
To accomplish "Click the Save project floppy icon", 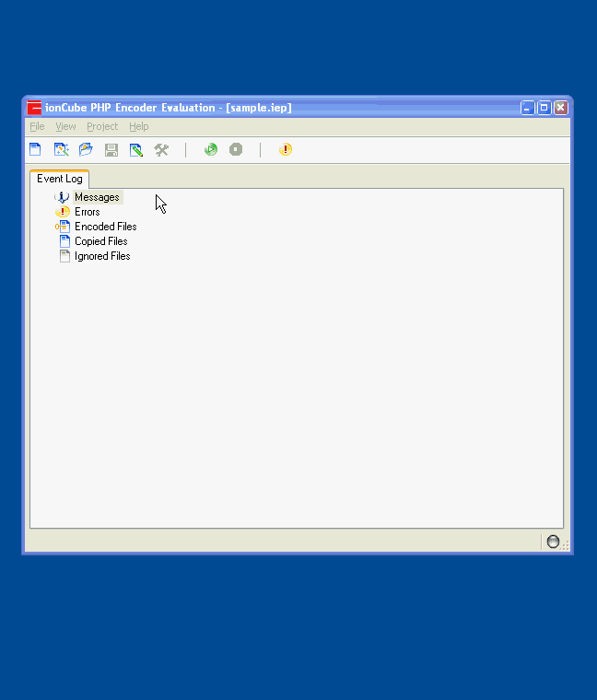I will point(111,149).
